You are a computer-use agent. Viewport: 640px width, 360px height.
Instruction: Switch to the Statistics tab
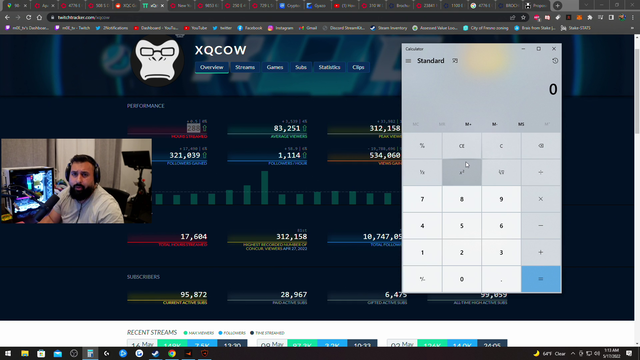tap(329, 67)
